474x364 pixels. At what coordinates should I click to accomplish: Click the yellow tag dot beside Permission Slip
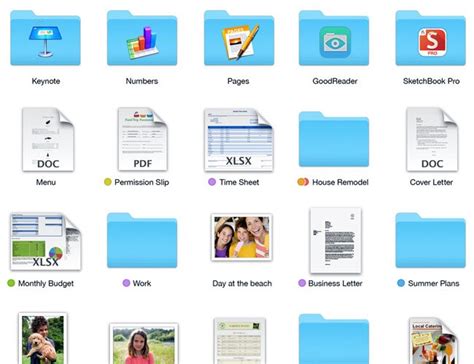tap(108, 182)
